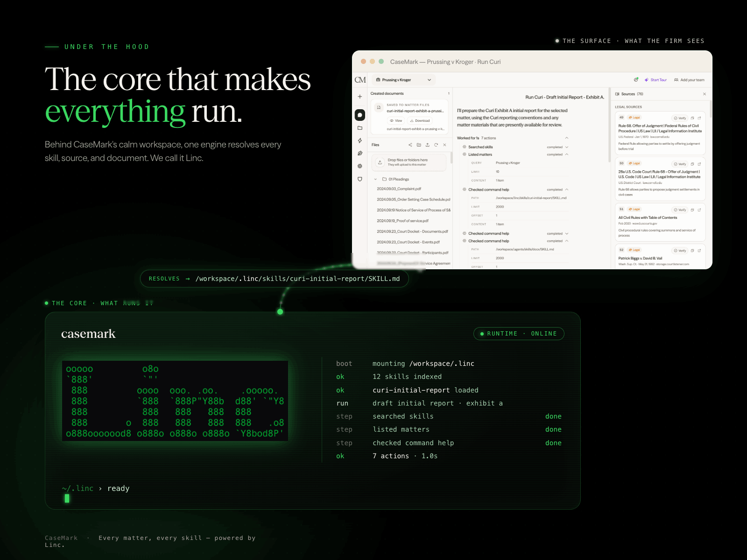Click the new folder icon in Files header

pyautogui.click(x=419, y=145)
